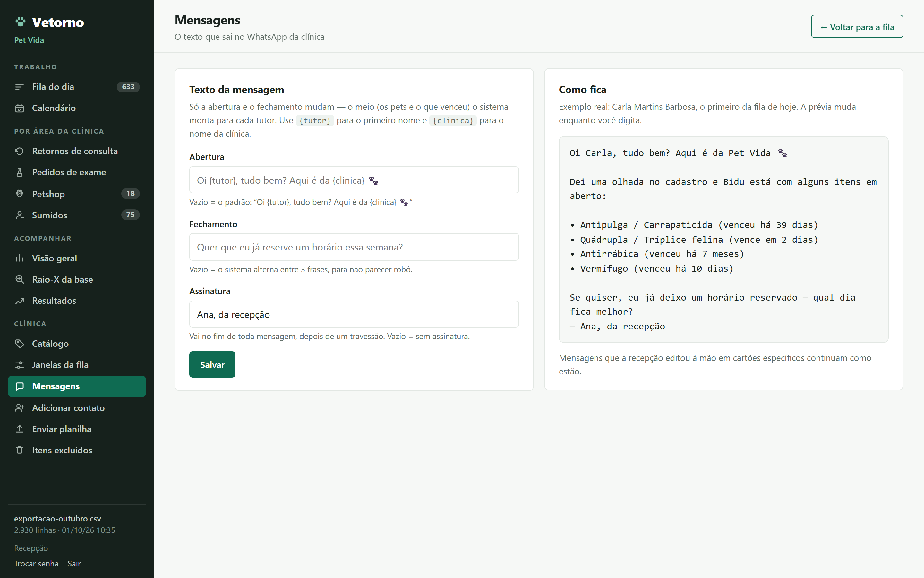Click into the Assinatura input field
Screen dimensions: 924x578
pos(354,314)
